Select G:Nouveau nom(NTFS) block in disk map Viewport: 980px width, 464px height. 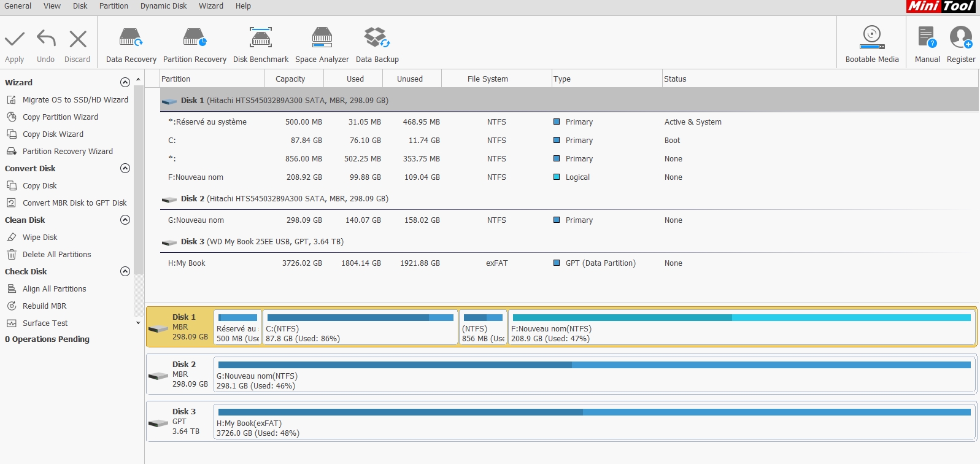pyautogui.click(x=594, y=374)
